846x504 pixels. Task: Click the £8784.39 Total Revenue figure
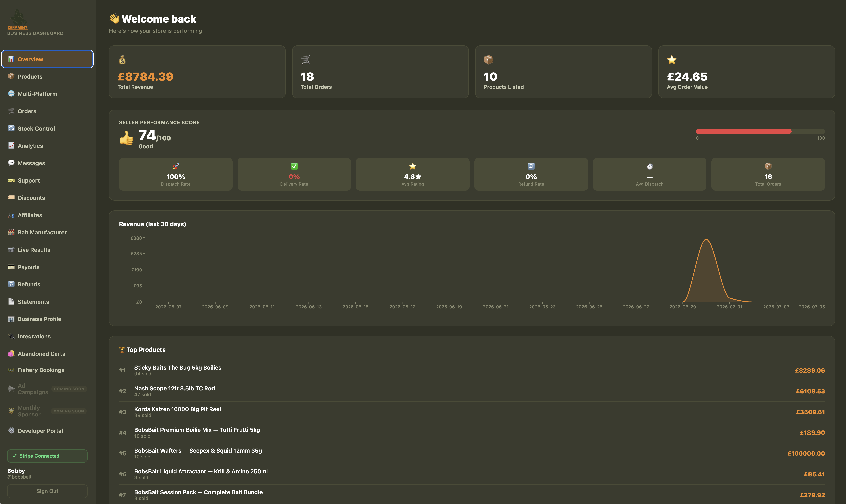tap(146, 77)
